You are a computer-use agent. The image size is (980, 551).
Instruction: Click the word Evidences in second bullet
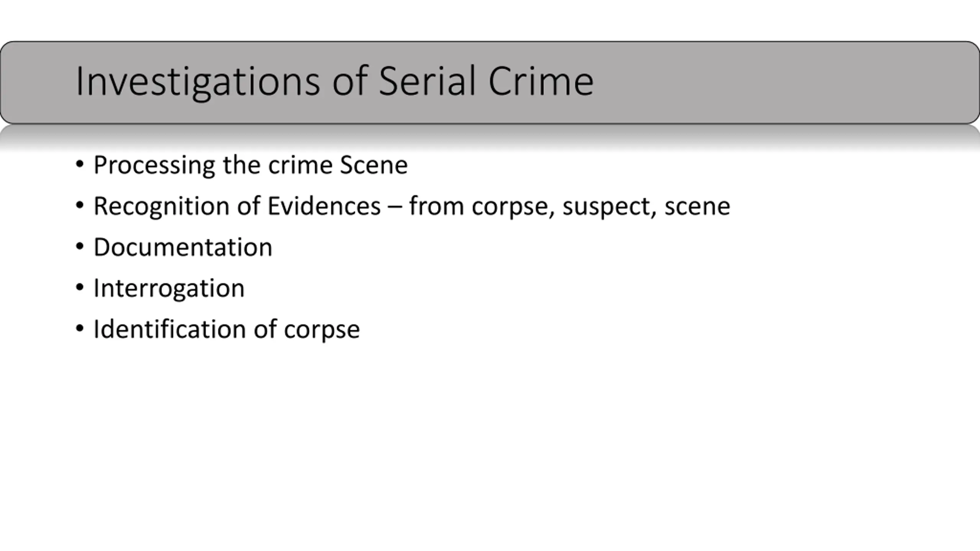click(x=324, y=206)
